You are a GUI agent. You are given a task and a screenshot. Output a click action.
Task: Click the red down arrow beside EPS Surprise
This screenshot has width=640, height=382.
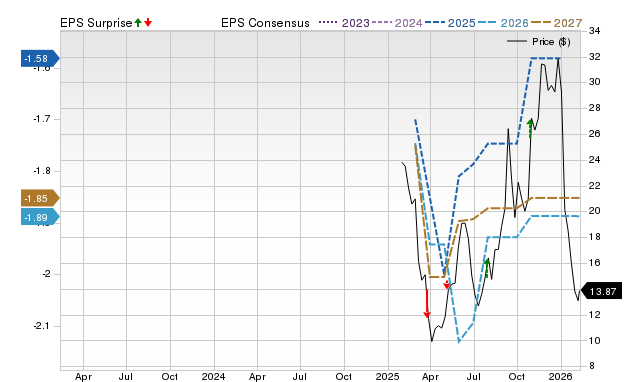point(148,22)
